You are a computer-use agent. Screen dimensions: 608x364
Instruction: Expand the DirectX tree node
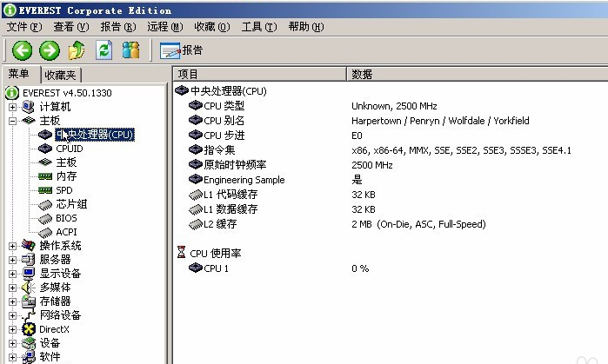point(12,329)
